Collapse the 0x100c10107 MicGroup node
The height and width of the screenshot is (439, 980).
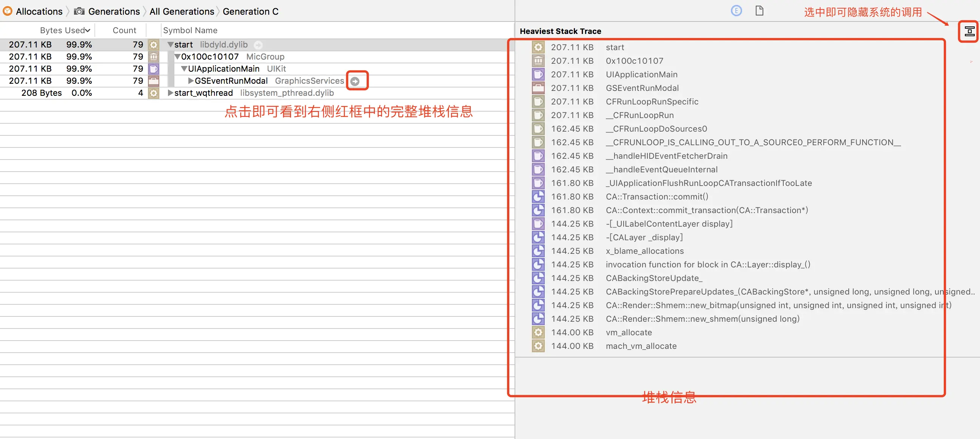coord(177,57)
